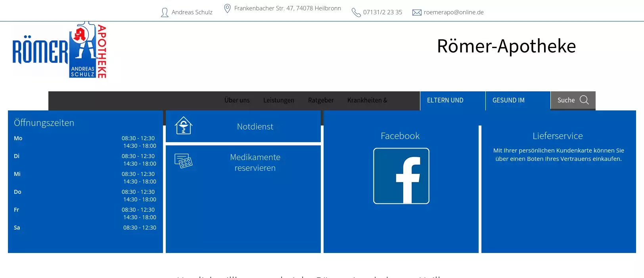Click the Notdienst pharmacy house icon

(x=184, y=125)
